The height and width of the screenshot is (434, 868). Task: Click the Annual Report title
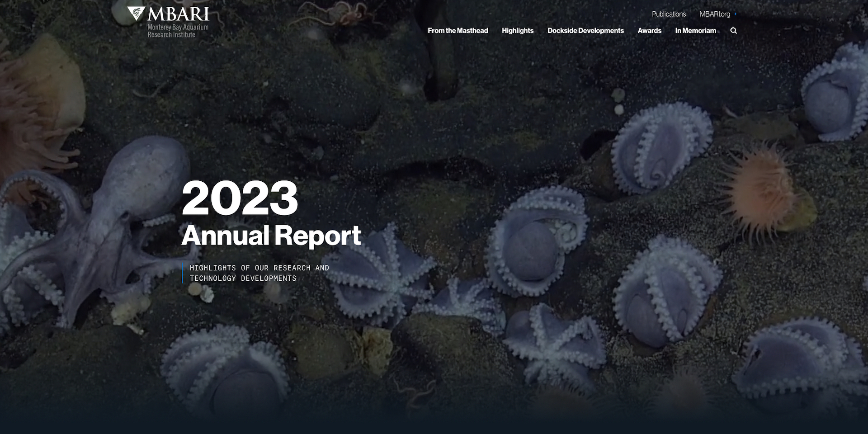(x=271, y=236)
